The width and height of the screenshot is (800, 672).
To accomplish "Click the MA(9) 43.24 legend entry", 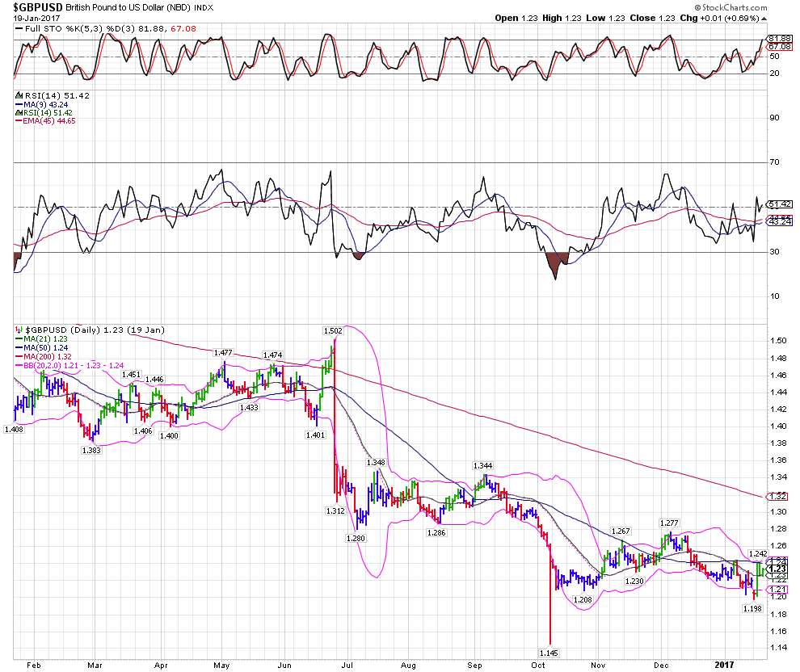I will pyautogui.click(x=34, y=104).
